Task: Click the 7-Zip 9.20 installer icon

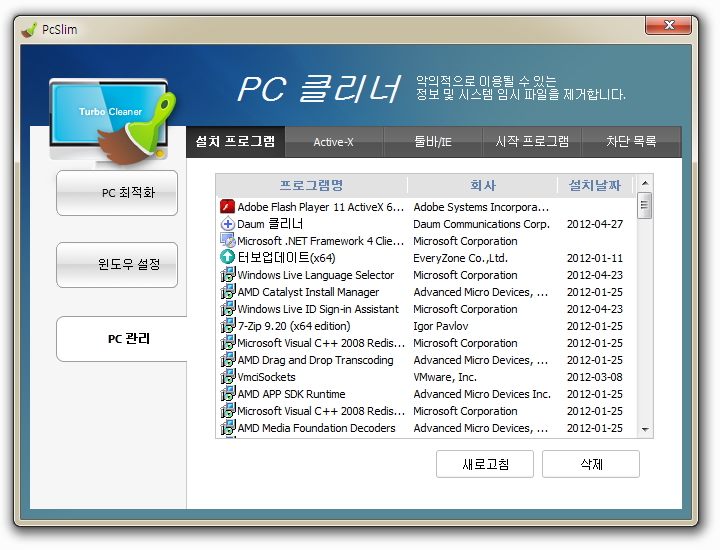Action: click(227, 326)
